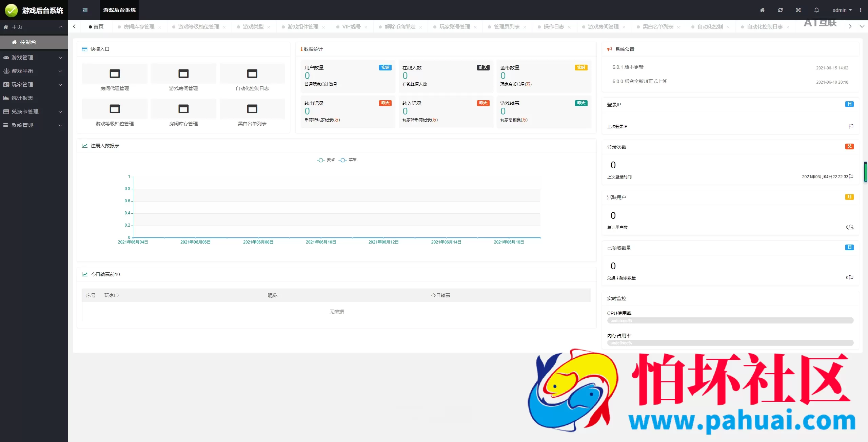Click the 游戏输赢 statistics card
This screenshot has width=868, height=442.
click(544, 112)
